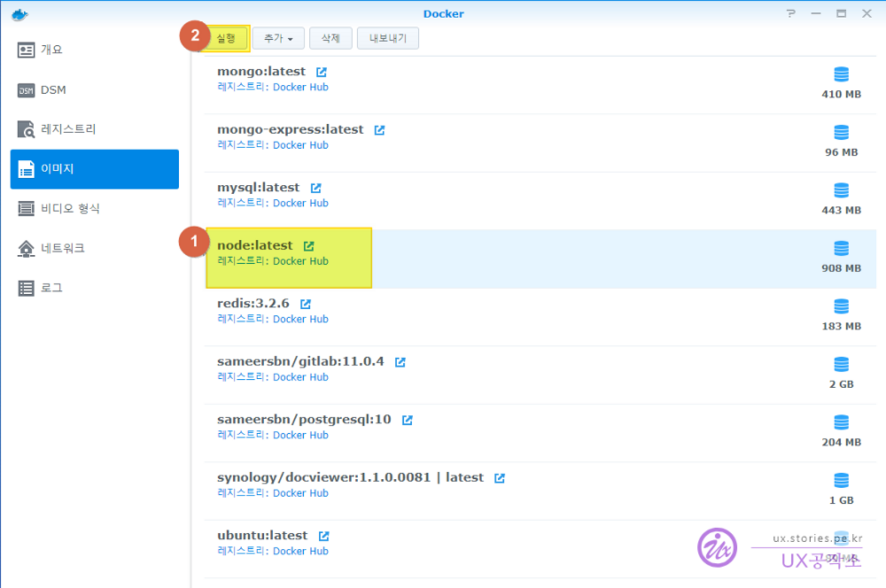Expand the 추가 dropdown button
Viewport: 886px width, 588px height.
(x=278, y=38)
